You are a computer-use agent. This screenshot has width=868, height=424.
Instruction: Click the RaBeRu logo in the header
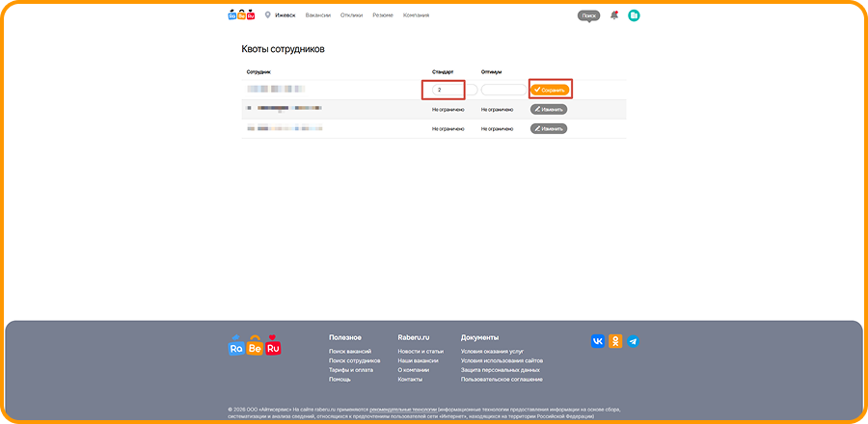241,15
